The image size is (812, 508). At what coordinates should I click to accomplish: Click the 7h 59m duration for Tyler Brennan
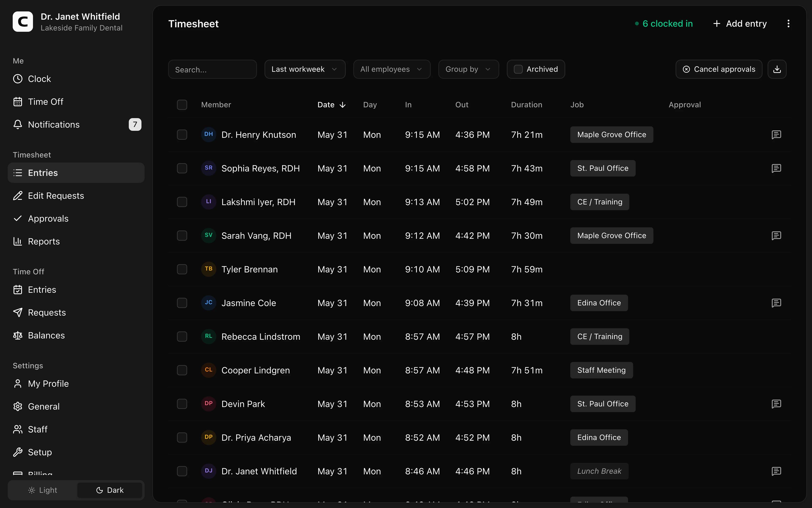(x=527, y=269)
